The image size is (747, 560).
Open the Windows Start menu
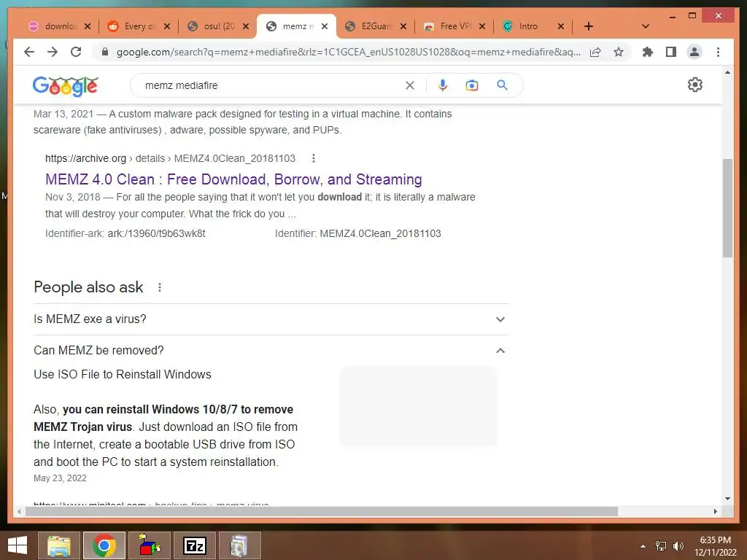click(18, 545)
